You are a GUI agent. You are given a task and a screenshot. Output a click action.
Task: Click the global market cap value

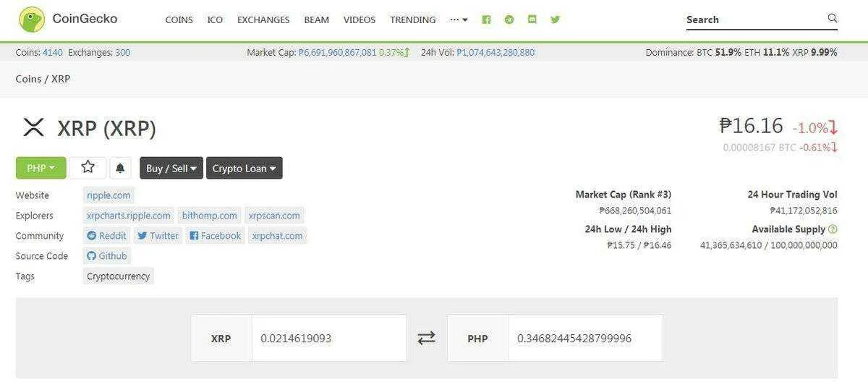pos(337,52)
